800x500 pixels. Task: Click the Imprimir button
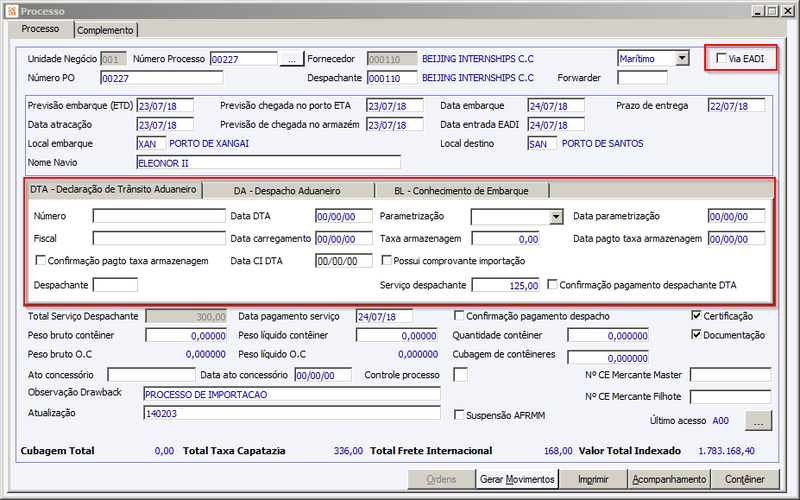593,479
